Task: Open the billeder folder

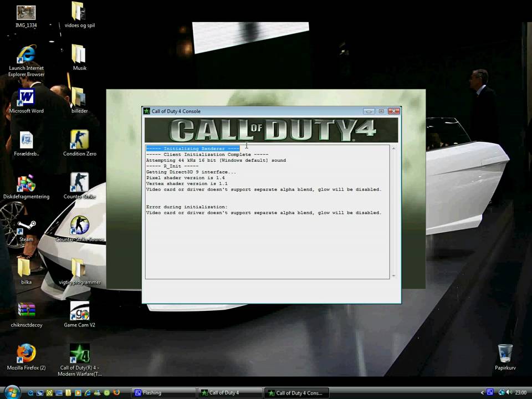Action: point(79,100)
